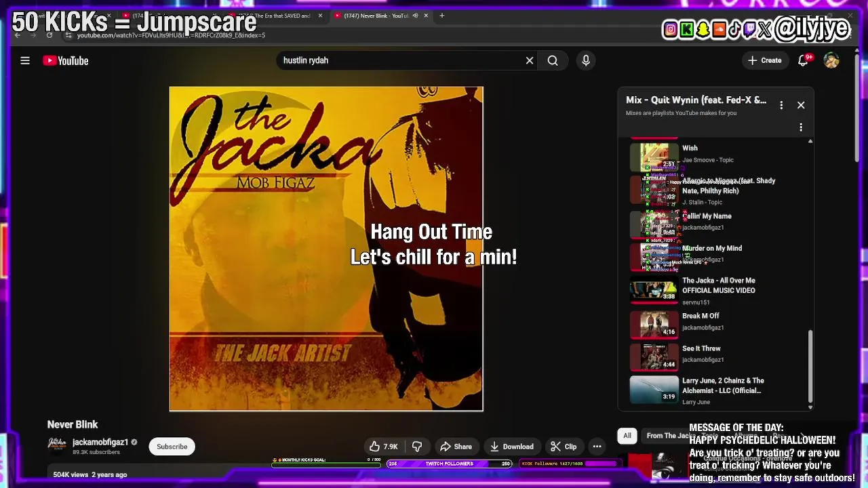Select the All filter chip
This screenshot has width=868, height=488.
627,436
